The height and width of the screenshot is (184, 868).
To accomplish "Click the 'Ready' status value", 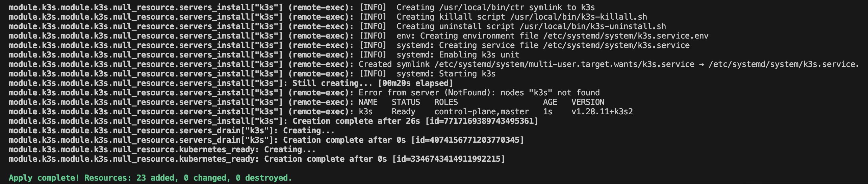I will 404,112.
